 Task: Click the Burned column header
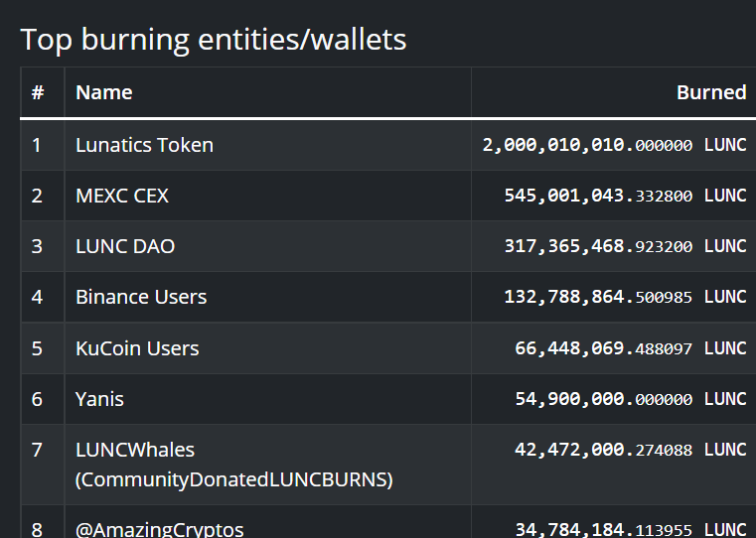(711, 92)
